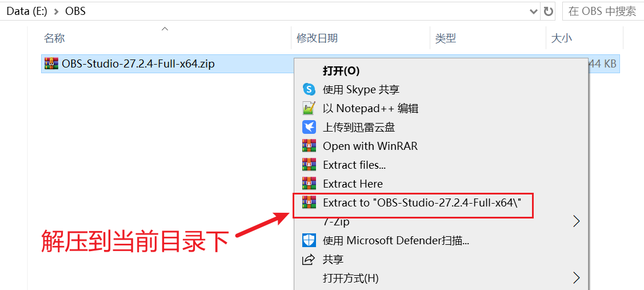Viewport: 644px width, 290px height.
Task: Click the share icon next to 共享
Action: coord(309,259)
